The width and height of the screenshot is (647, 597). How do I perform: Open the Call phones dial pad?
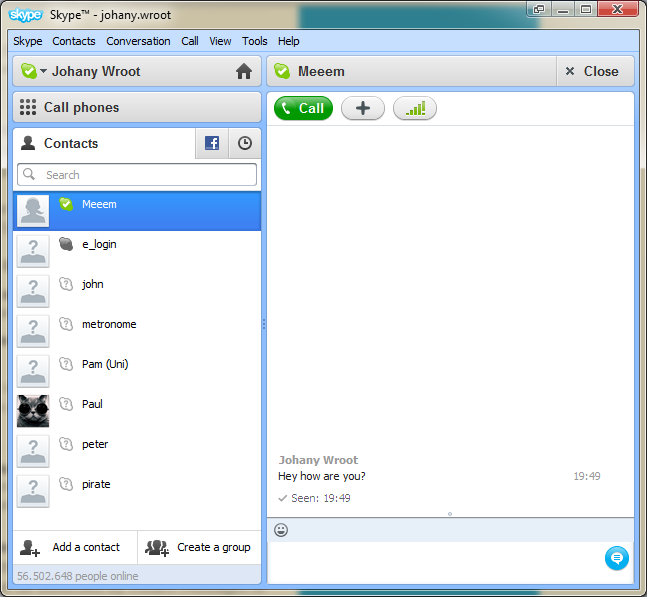tap(137, 107)
